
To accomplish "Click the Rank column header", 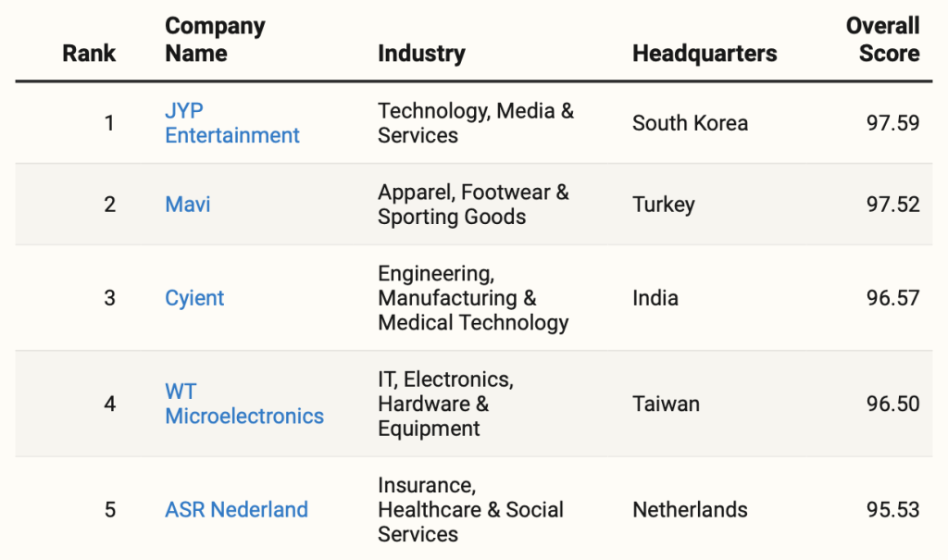I will (x=89, y=53).
